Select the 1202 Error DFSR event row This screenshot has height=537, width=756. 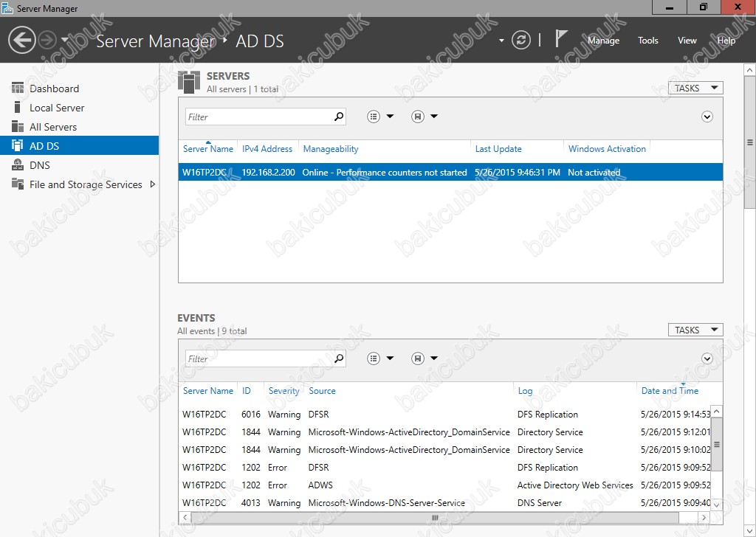[446, 467]
